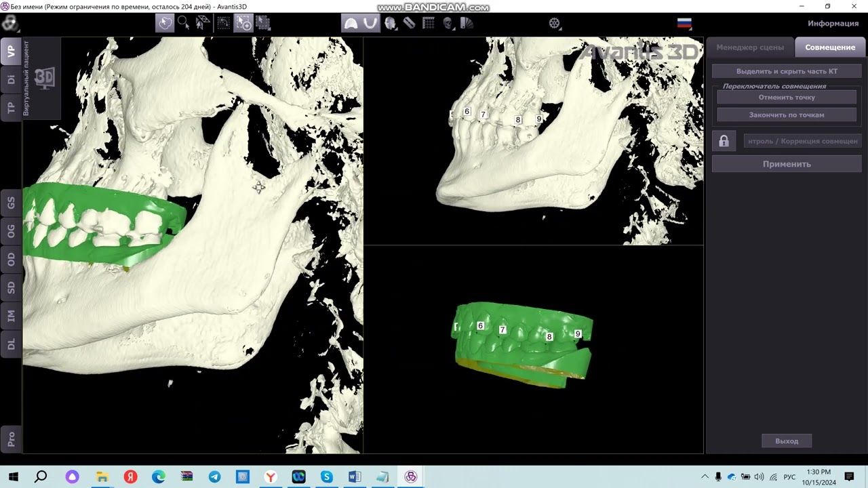Toggle the grid display icon
This screenshot has width=868, height=488.
[429, 23]
